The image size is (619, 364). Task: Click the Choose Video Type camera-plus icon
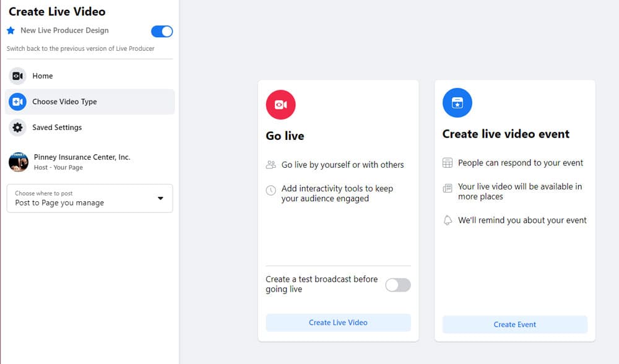[17, 102]
